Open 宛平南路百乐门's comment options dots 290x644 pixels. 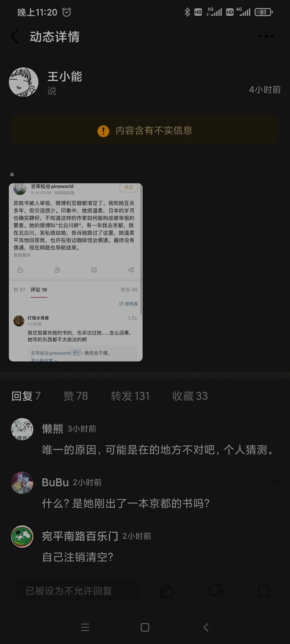point(273,536)
